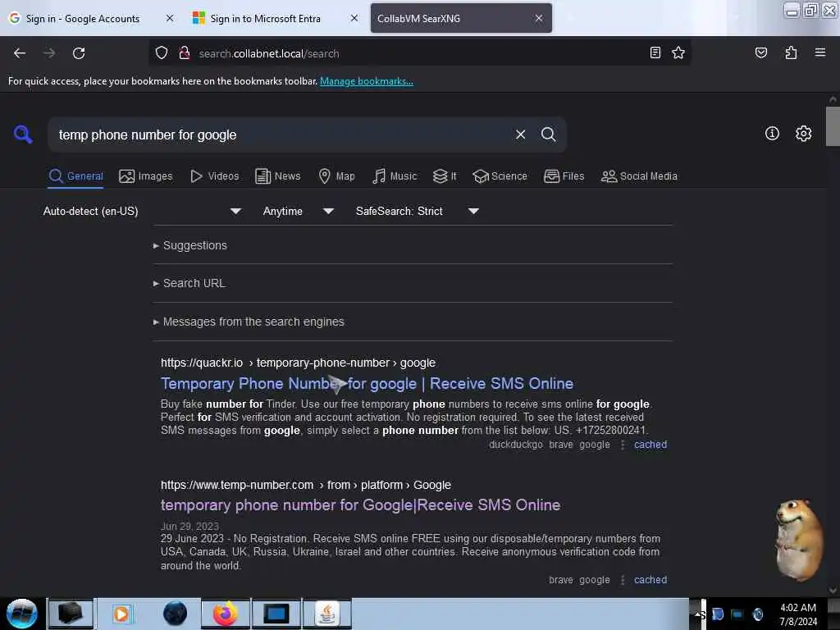Select the Files search category

[564, 176]
